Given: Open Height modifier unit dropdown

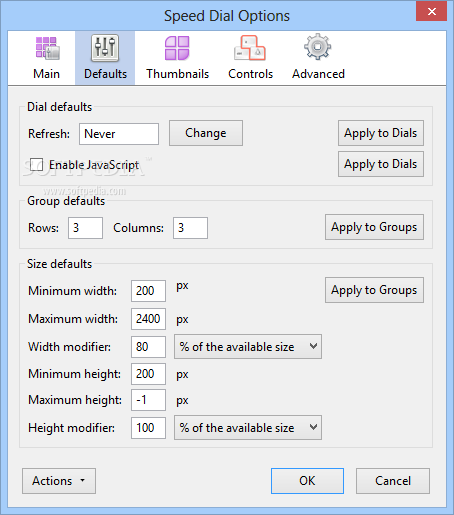Looking at the screenshot, I should tap(248, 428).
